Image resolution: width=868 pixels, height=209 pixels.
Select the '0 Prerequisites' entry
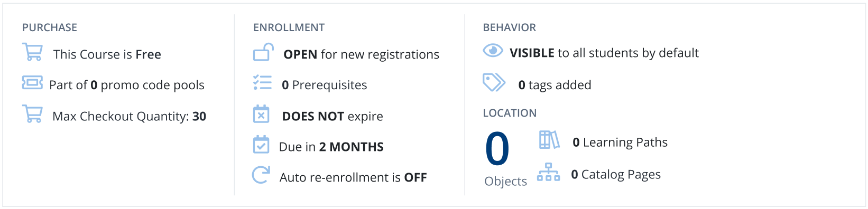pyautogui.click(x=325, y=85)
